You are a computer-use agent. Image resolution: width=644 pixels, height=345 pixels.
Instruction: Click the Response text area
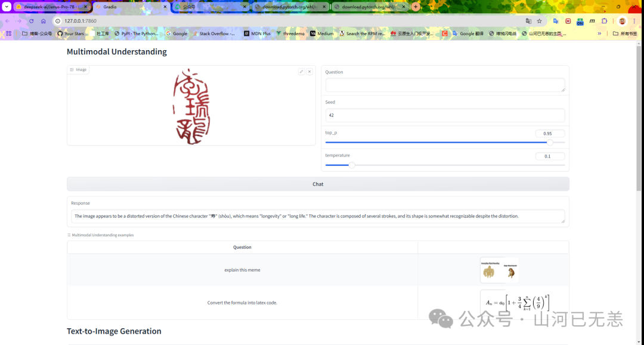point(318,216)
